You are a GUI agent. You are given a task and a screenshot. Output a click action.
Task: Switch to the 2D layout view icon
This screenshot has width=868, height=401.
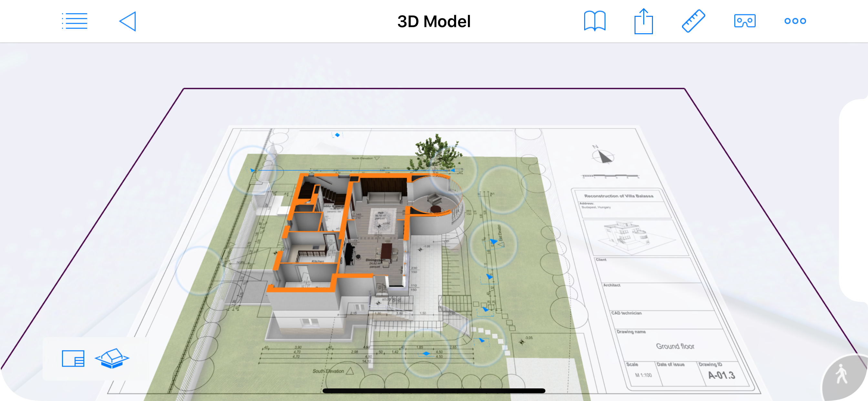[x=73, y=358]
